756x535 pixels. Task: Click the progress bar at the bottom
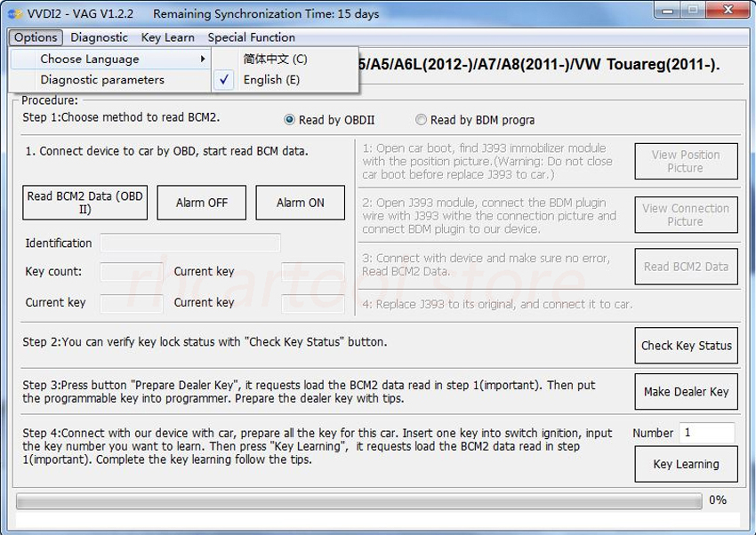(x=359, y=501)
